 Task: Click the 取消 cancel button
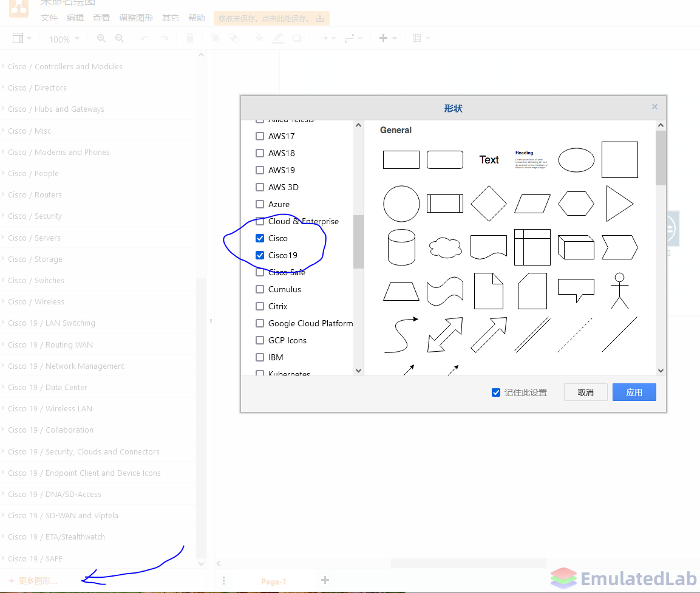586,392
